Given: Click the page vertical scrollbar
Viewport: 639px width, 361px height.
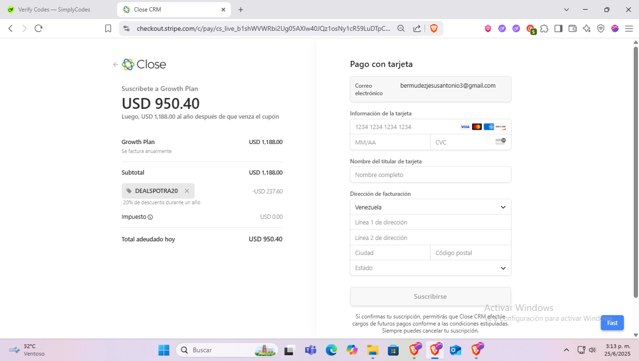Looking at the screenshot, I should [x=635, y=171].
